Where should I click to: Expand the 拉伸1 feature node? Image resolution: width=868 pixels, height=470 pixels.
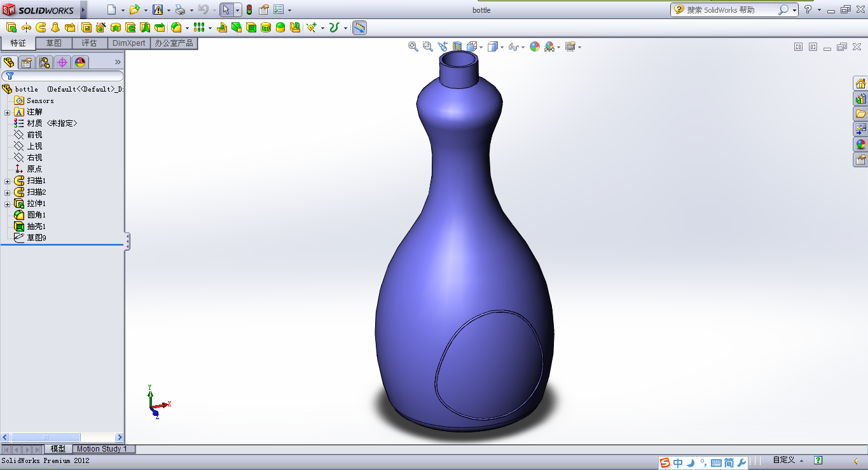(7, 204)
